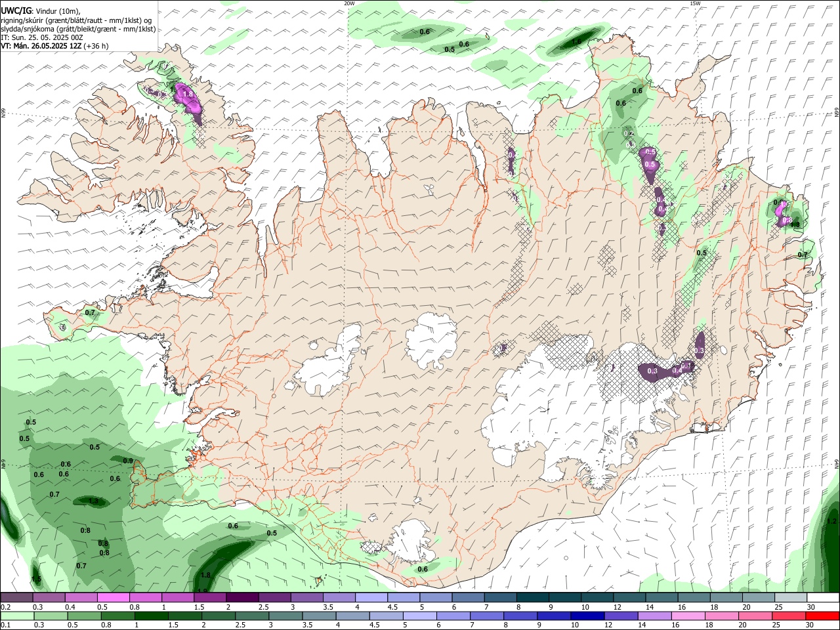Click the 0.6 value near Mýrdalsjökull south coast
The width and height of the screenshot is (840, 630).
click(x=423, y=569)
